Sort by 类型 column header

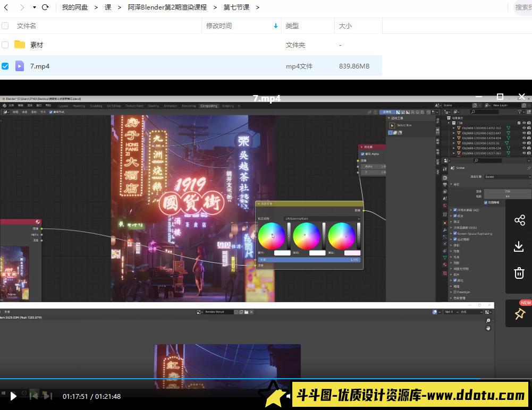pyautogui.click(x=292, y=26)
